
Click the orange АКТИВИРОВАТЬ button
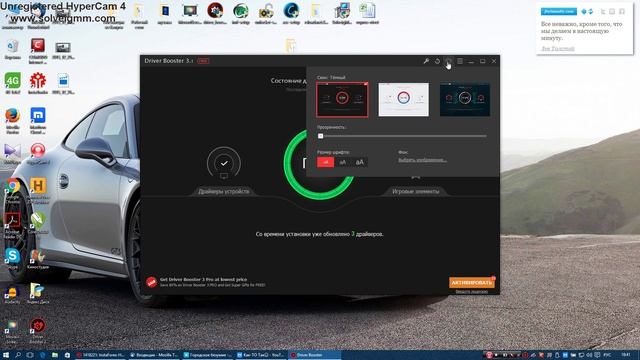click(471, 282)
